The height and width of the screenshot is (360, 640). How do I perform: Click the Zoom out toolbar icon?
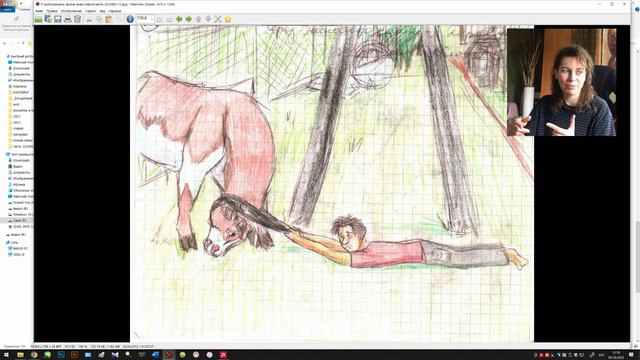[x=169, y=19]
